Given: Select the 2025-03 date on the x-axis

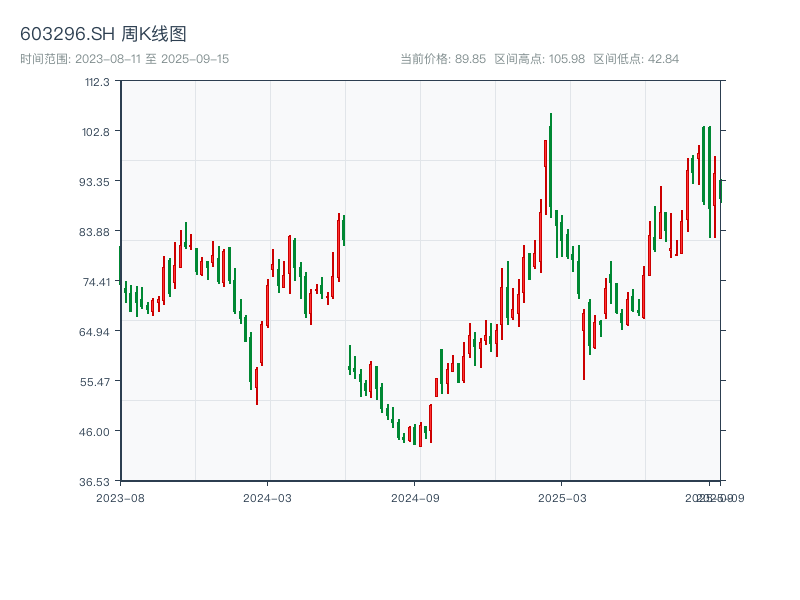Looking at the screenshot, I should 563,497.
